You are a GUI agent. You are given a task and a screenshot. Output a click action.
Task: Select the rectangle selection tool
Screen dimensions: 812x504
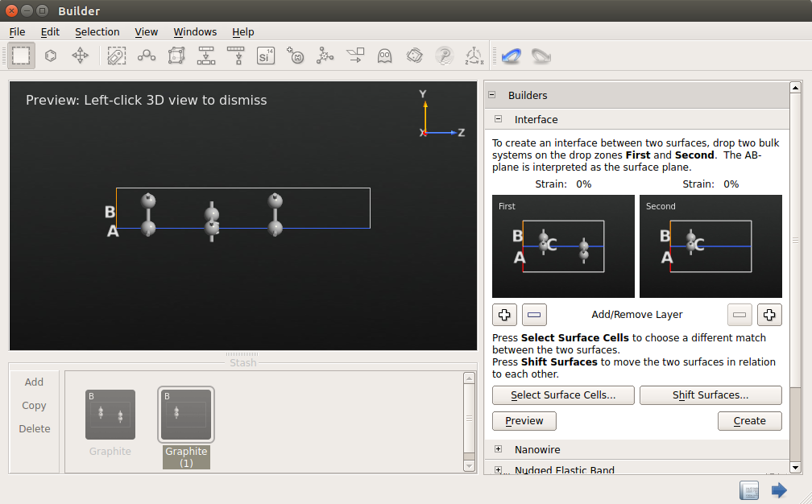pyautogui.click(x=21, y=56)
